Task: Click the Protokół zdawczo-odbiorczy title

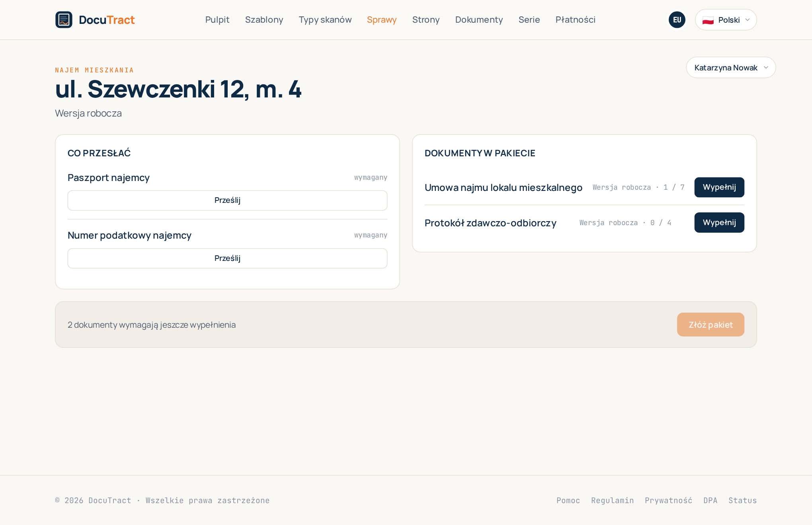Action: (x=490, y=223)
